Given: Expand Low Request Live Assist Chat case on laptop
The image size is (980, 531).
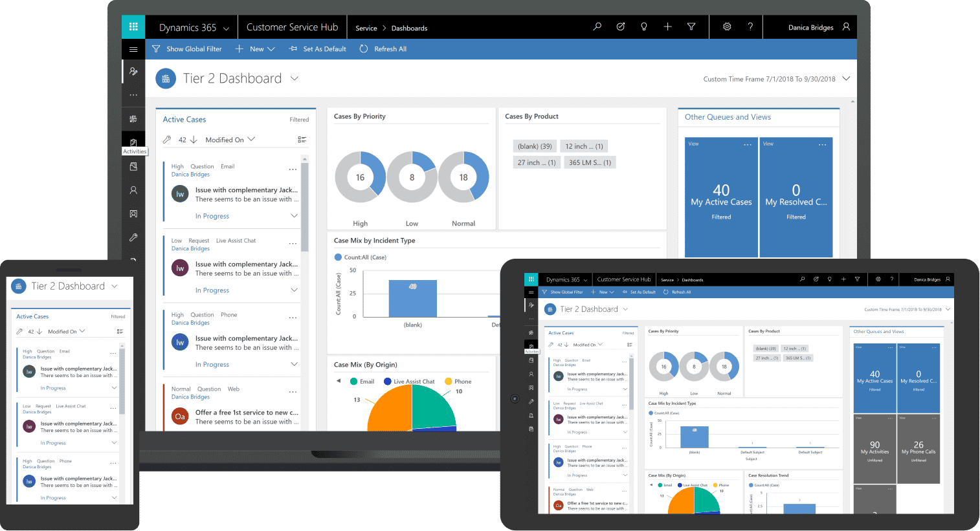Looking at the screenshot, I should (x=294, y=290).
